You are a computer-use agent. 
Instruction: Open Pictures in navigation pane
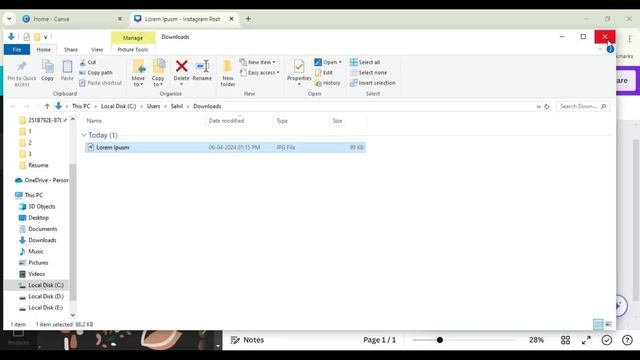[34, 263]
